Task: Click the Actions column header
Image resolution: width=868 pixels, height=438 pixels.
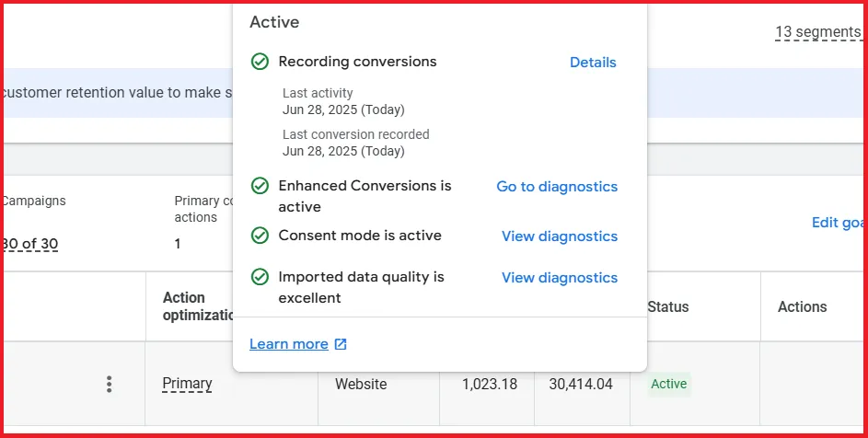Action: [x=802, y=306]
